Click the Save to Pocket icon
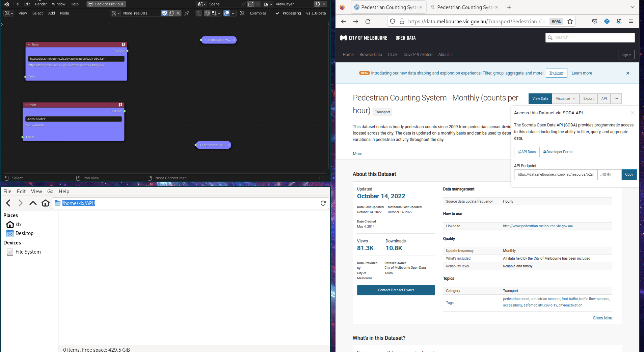The width and height of the screenshot is (644, 352). pos(595,21)
